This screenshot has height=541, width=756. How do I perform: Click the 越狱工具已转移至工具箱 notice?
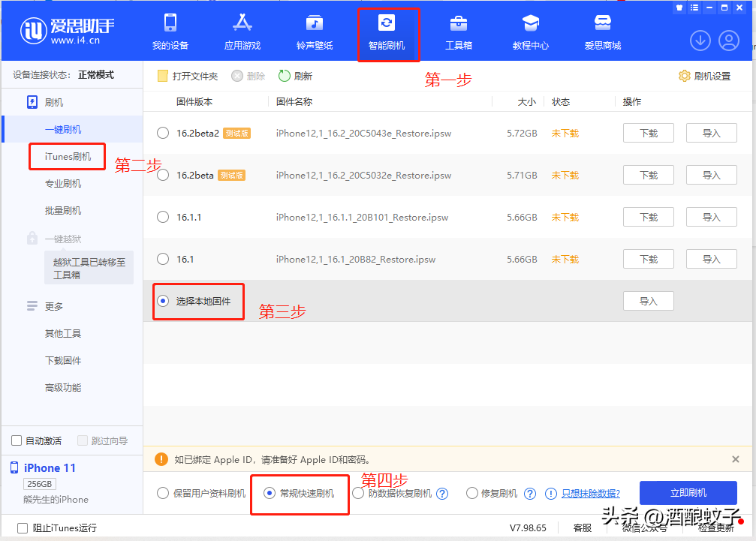click(x=89, y=269)
